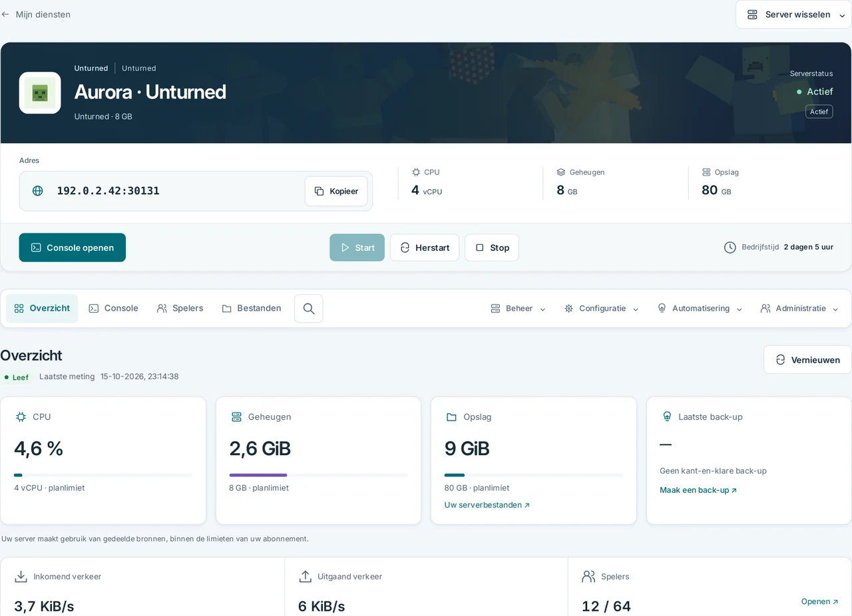Click the back arrow to Mijn diensten
Viewport: 852px width, 616px height.
point(5,14)
